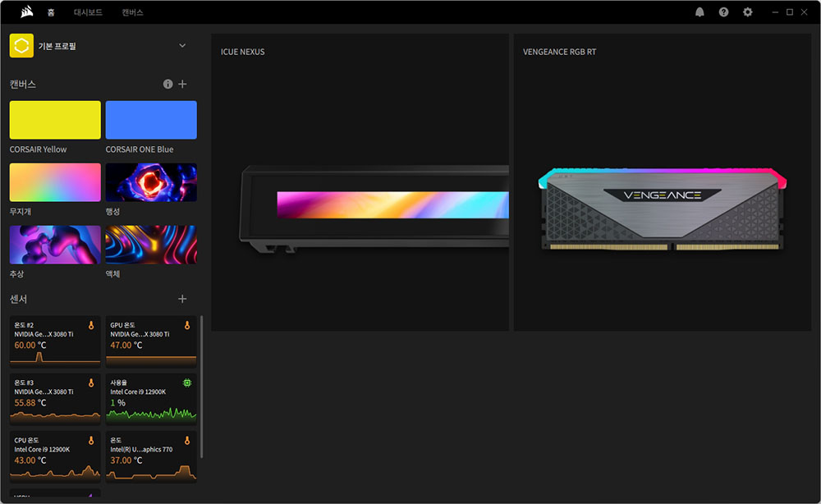Switch to the 대시보드 tab
Image resolution: width=821 pixels, height=504 pixels.
coord(88,12)
